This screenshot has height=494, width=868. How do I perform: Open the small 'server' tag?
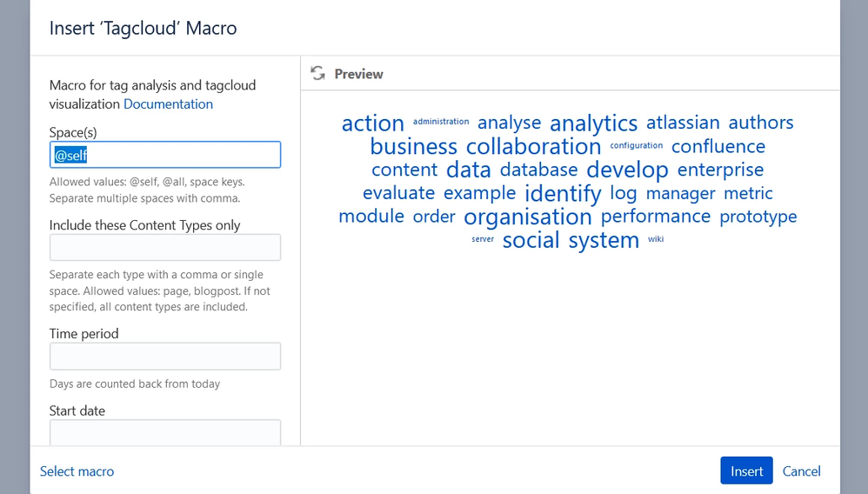pos(483,239)
